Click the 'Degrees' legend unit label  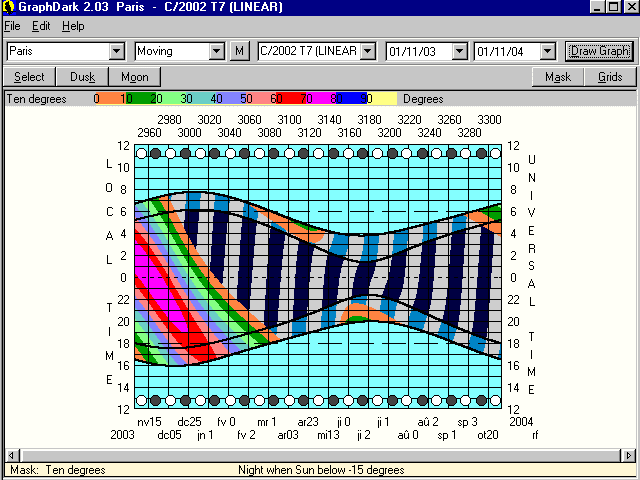point(423,99)
